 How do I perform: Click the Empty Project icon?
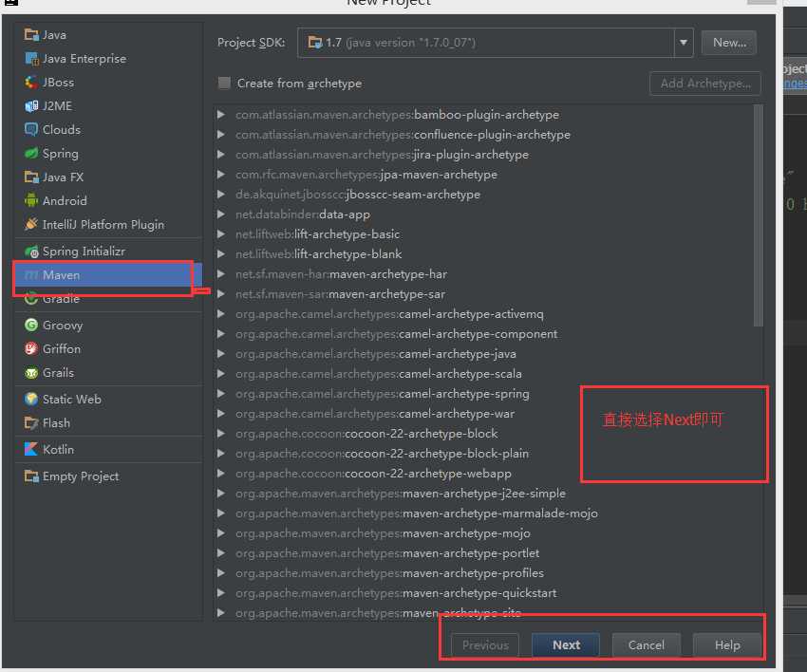tap(31, 476)
